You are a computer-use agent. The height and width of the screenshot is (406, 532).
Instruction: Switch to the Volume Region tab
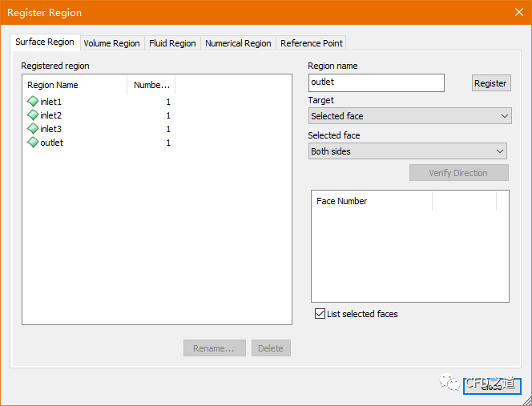[111, 43]
